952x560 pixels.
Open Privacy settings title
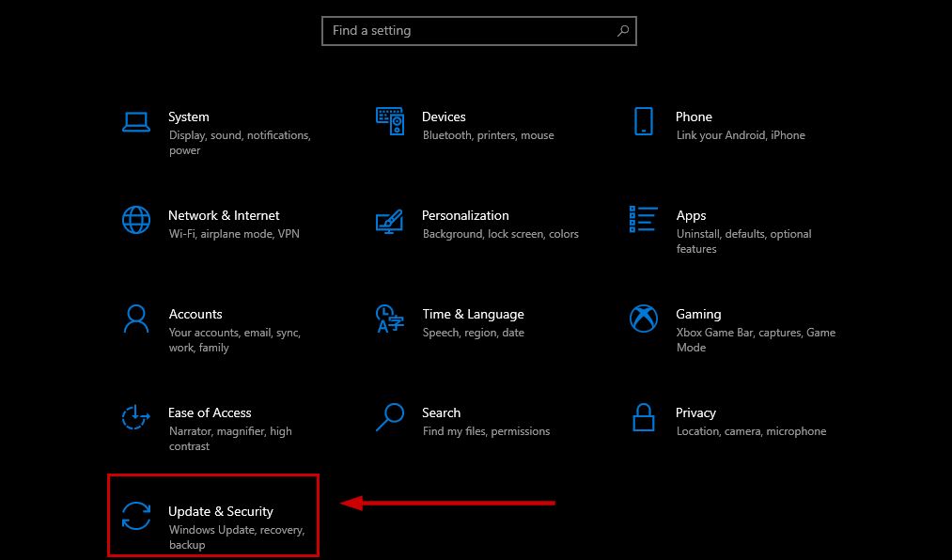click(x=695, y=413)
